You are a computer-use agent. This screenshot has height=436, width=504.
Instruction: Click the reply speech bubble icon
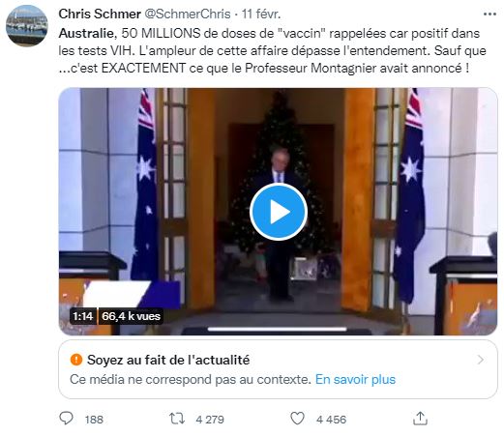[x=67, y=419]
